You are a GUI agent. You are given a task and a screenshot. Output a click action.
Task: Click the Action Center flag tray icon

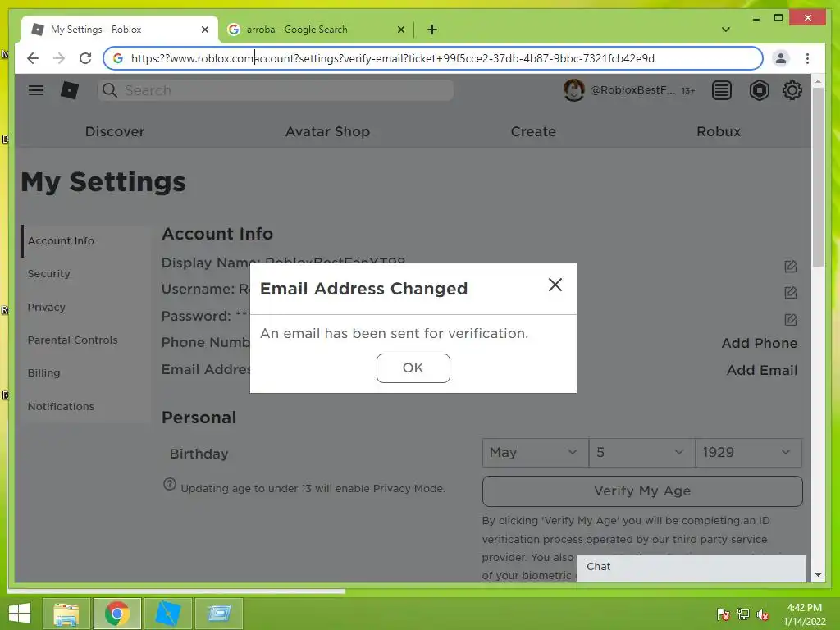(723, 614)
